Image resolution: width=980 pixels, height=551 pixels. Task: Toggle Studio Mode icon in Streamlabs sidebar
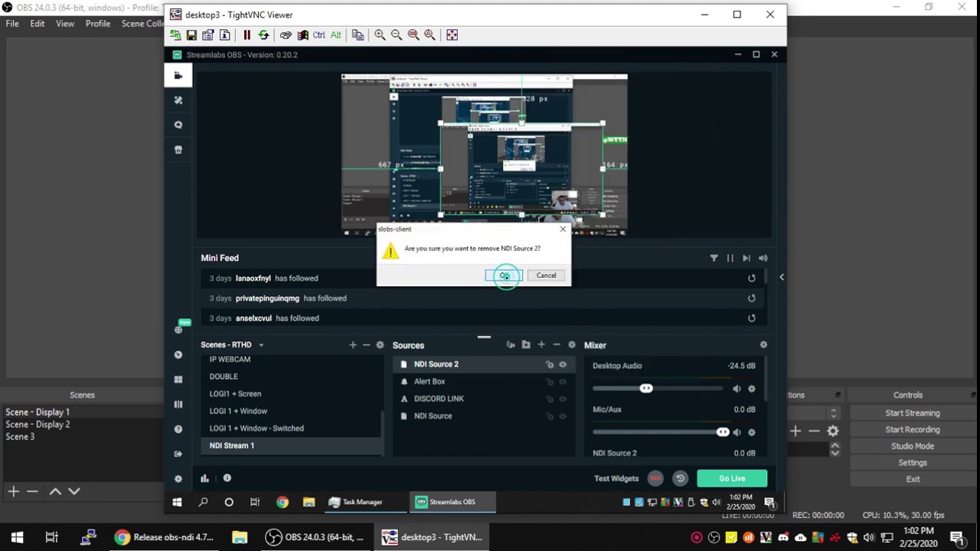point(178,404)
